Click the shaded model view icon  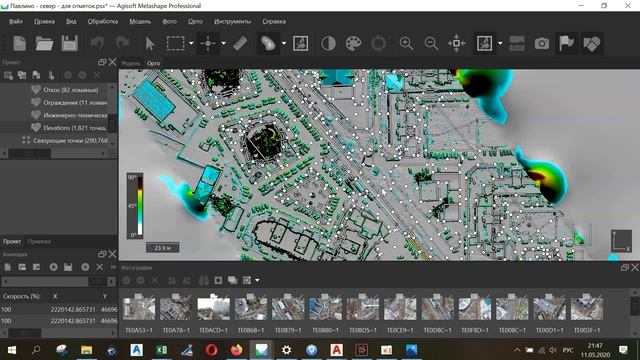[267, 43]
